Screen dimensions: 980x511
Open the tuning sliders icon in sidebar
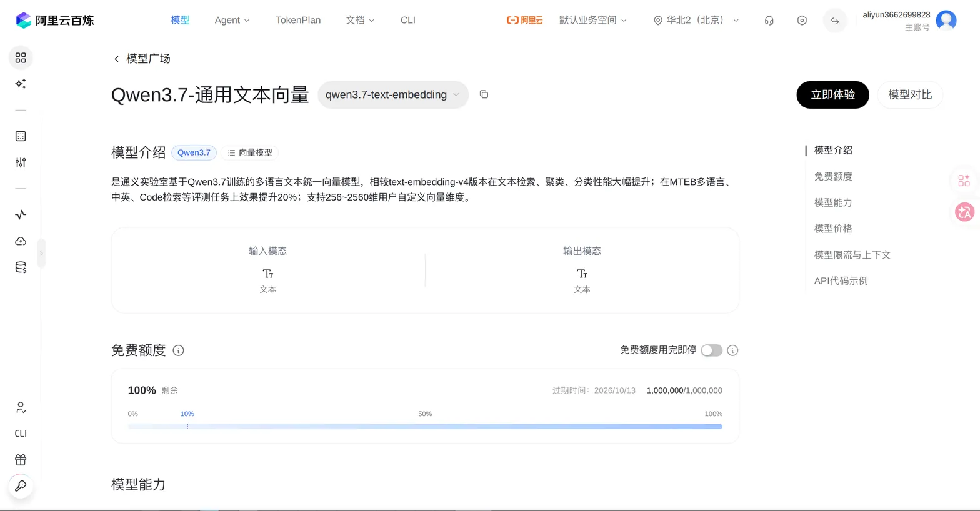point(21,162)
